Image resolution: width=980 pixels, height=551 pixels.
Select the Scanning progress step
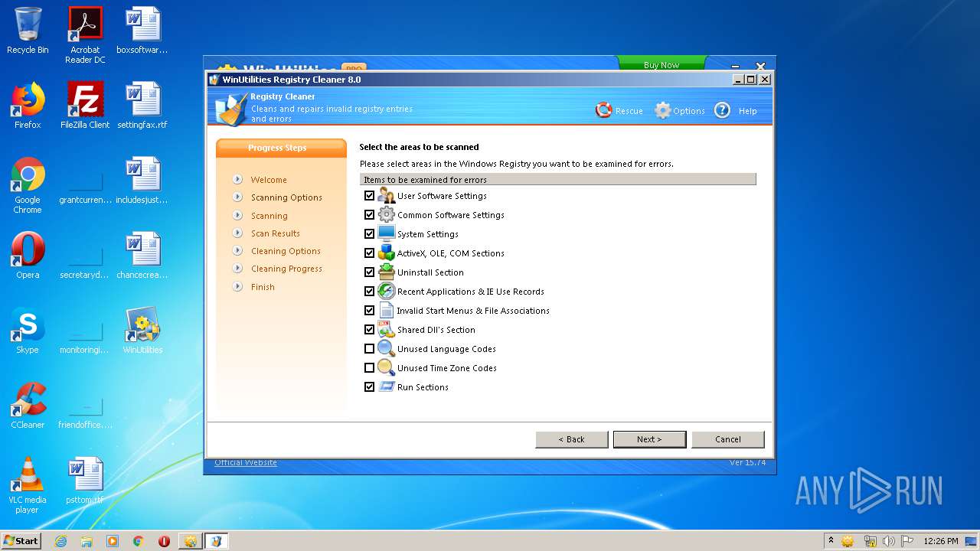(x=269, y=216)
